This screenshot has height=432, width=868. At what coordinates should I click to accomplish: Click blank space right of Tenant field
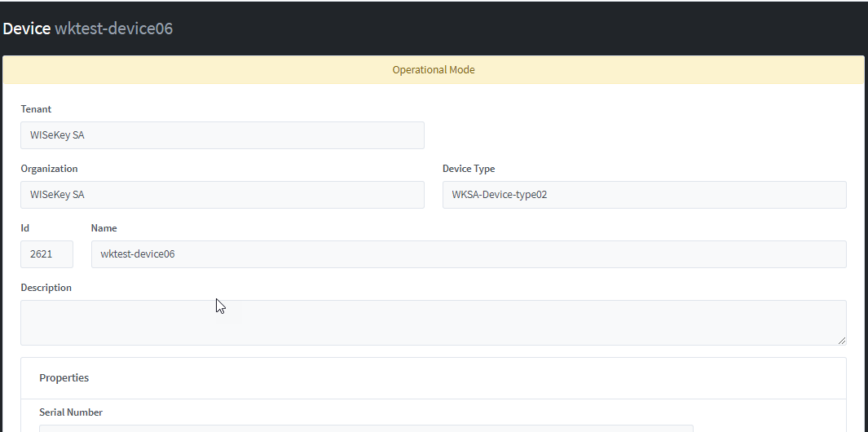pyautogui.click(x=636, y=135)
